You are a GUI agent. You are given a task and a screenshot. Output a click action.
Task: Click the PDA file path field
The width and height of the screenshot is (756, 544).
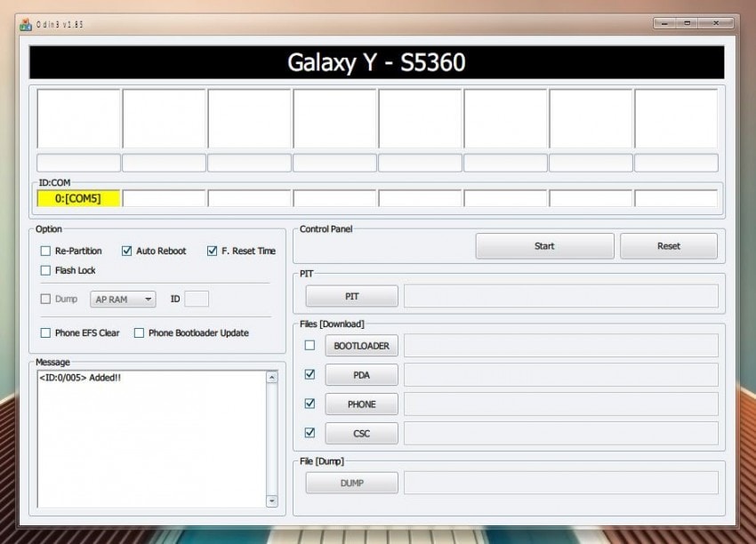(x=561, y=375)
